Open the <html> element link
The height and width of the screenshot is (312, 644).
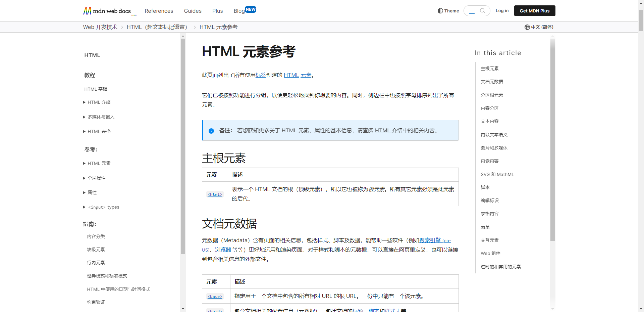(x=215, y=194)
